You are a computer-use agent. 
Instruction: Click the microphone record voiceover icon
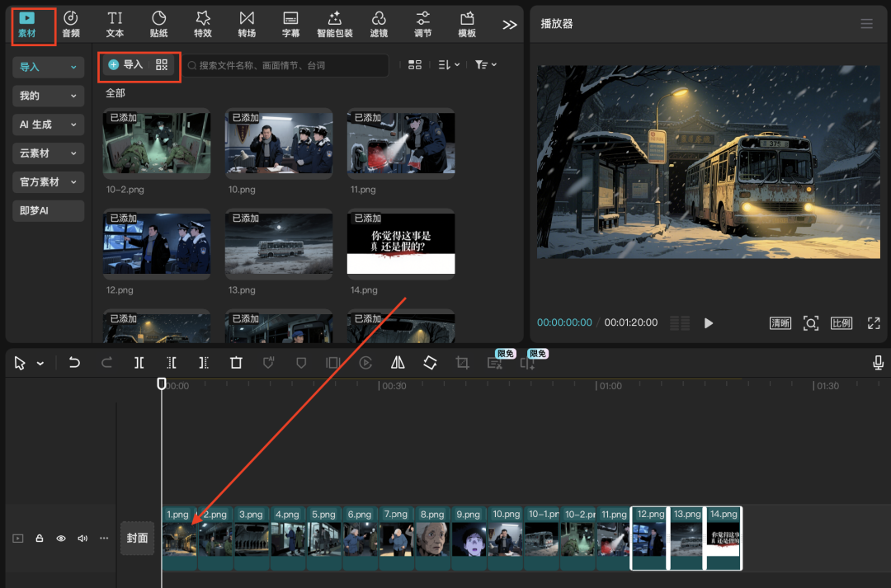878,363
